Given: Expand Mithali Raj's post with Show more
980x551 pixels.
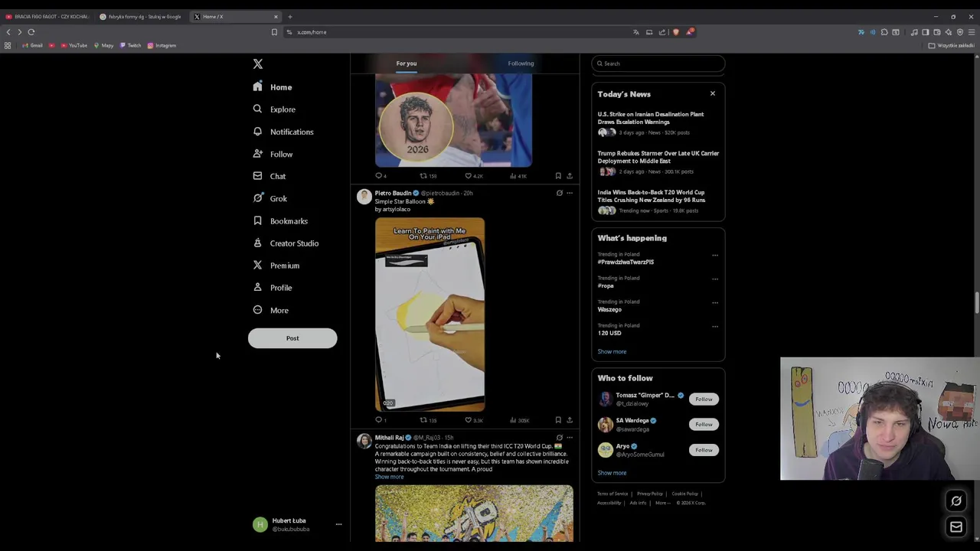Looking at the screenshot, I should click(389, 477).
